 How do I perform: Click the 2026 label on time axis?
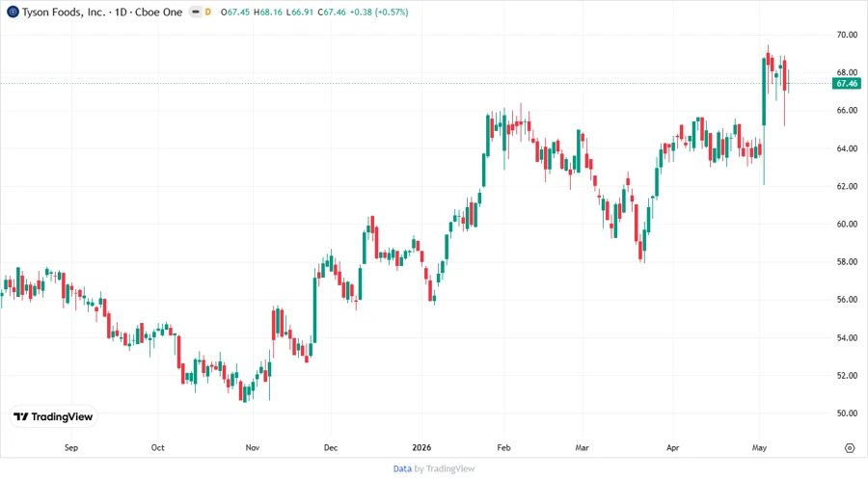click(421, 447)
